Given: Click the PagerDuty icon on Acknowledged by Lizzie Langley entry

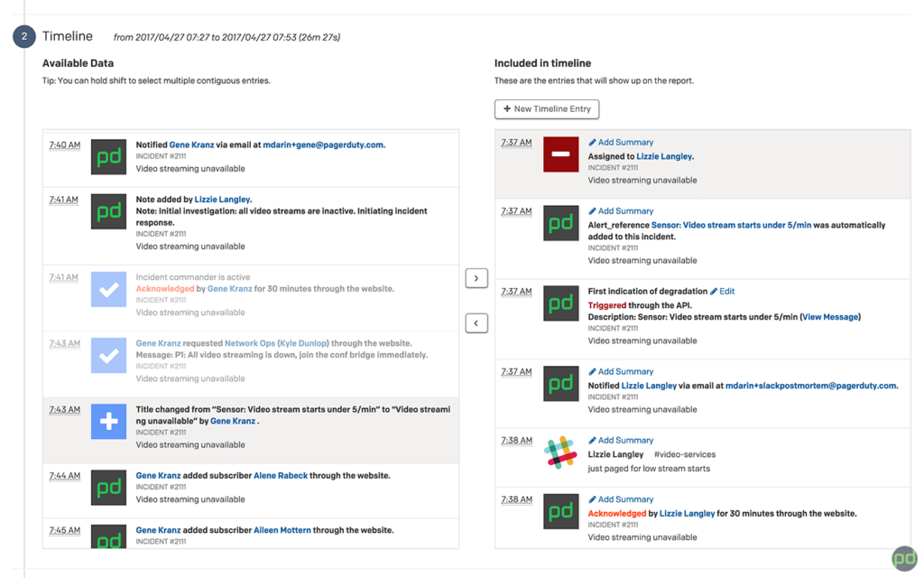Looking at the screenshot, I should 561,511.
